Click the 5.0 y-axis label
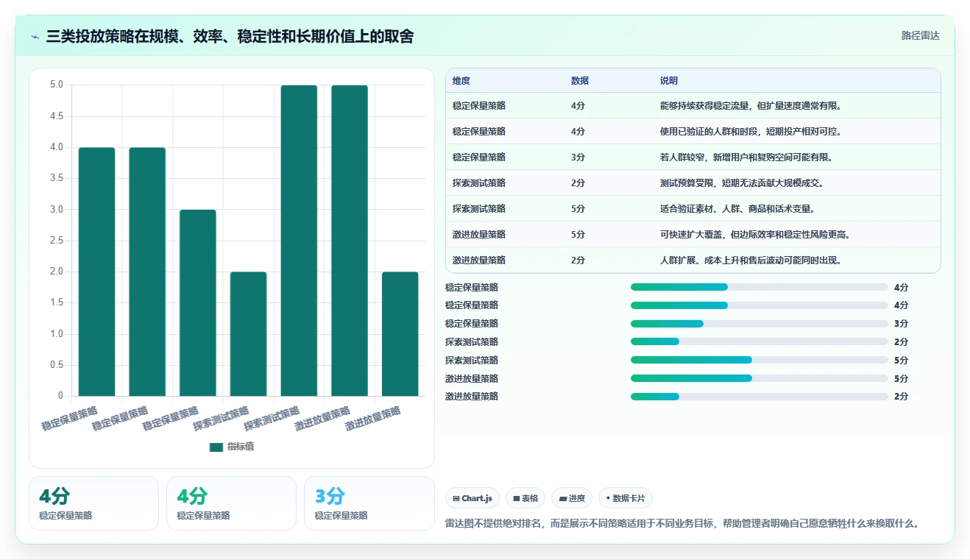 click(56, 85)
